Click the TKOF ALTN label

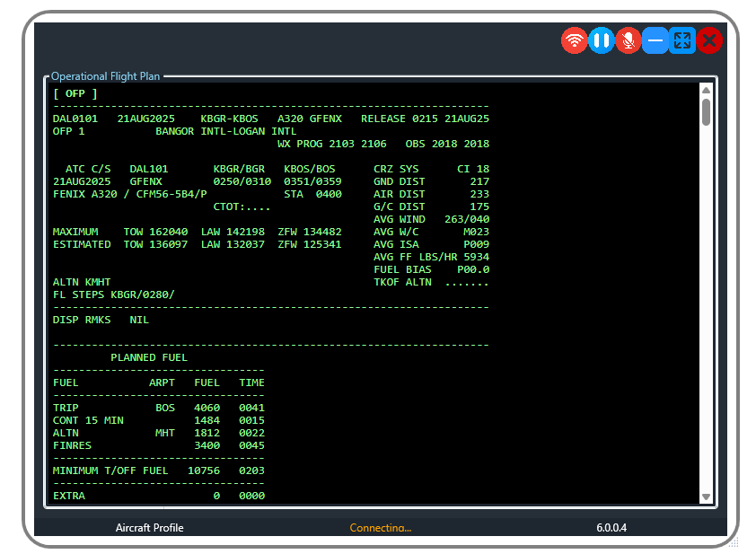[x=402, y=282]
